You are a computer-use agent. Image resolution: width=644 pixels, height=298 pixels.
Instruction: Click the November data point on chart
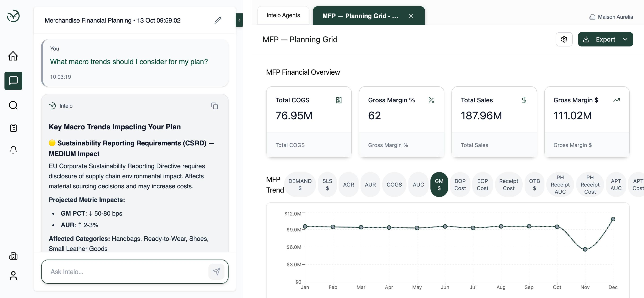coord(585,249)
